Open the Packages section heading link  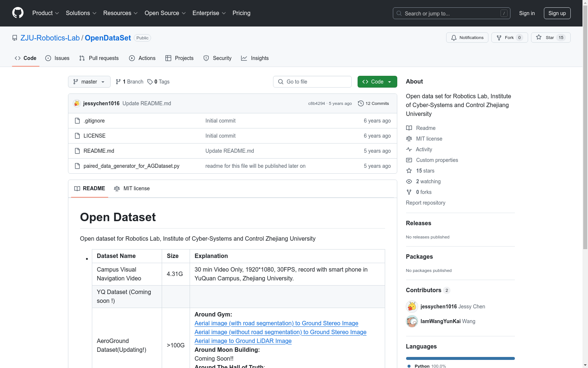[419, 256]
